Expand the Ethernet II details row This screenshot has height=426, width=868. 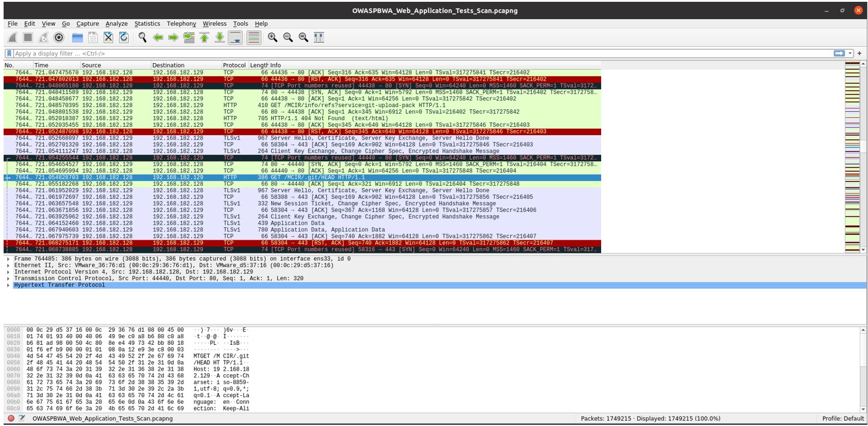[x=9, y=265]
